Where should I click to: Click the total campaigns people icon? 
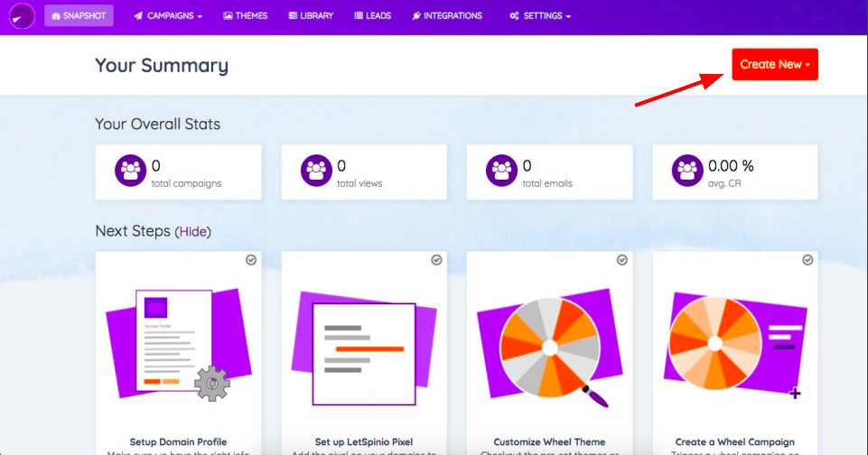[x=131, y=171]
